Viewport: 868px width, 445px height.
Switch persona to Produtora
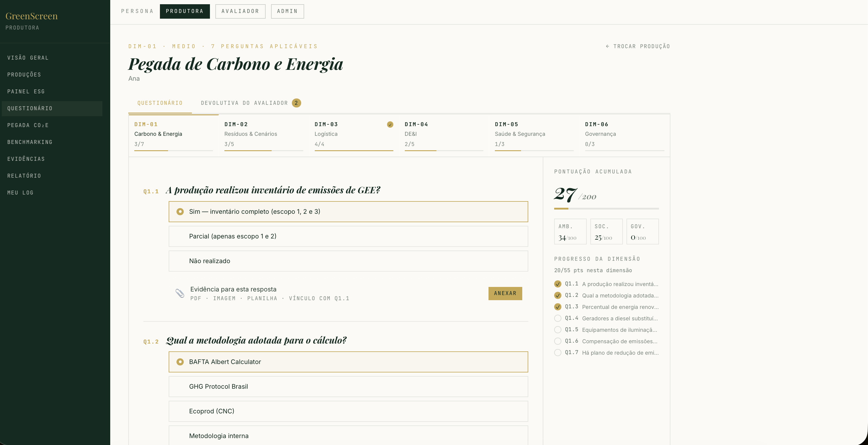[185, 11]
